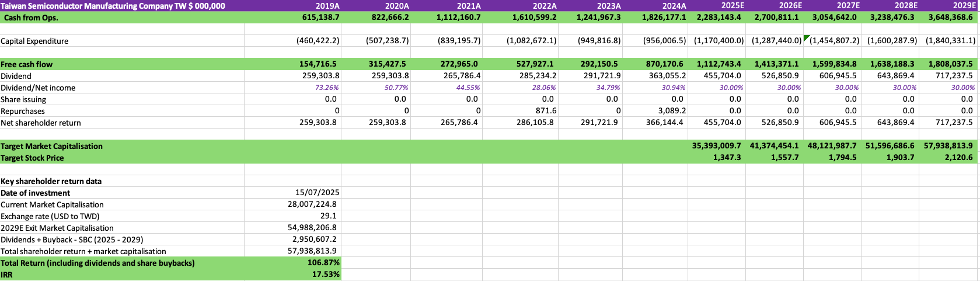The width and height of the screenshot is (980, 281).
Task: Select net shareholder return value 366,144.4
Action: pos(667,123)
